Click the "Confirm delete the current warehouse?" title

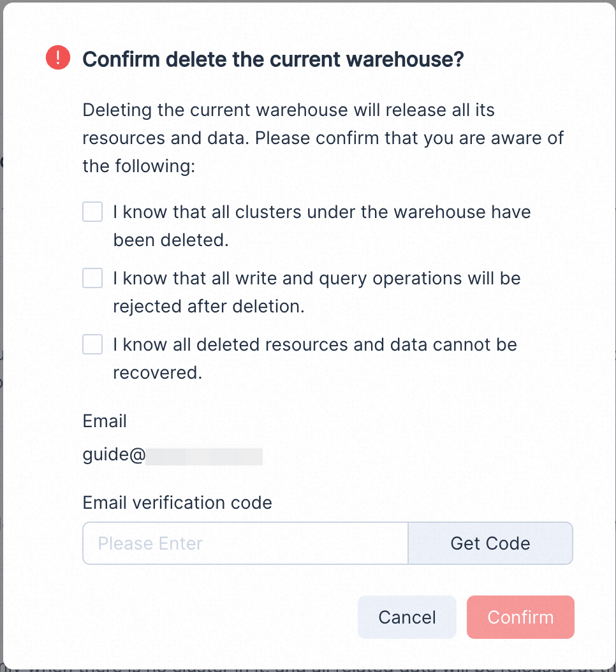point(273,60)
